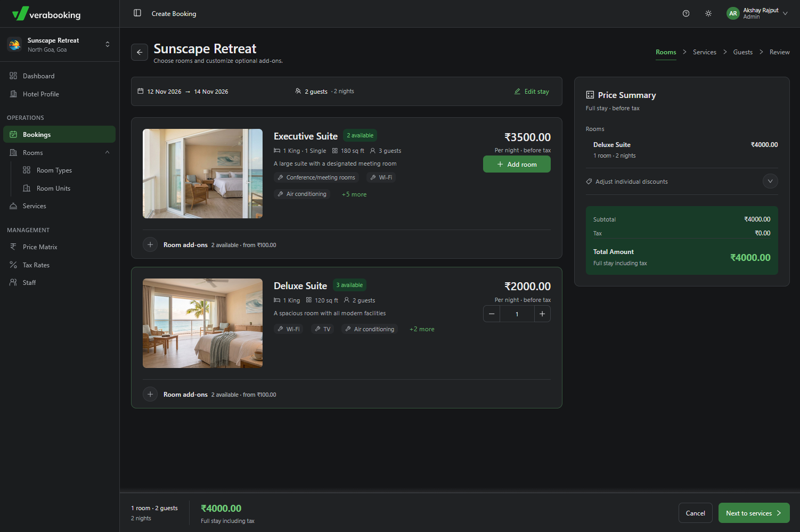This screenshot has height=532, width=800.
Task: Decrease Deluxe Suite room quantity
Action: pyautogui.click(x=492, y=314)
